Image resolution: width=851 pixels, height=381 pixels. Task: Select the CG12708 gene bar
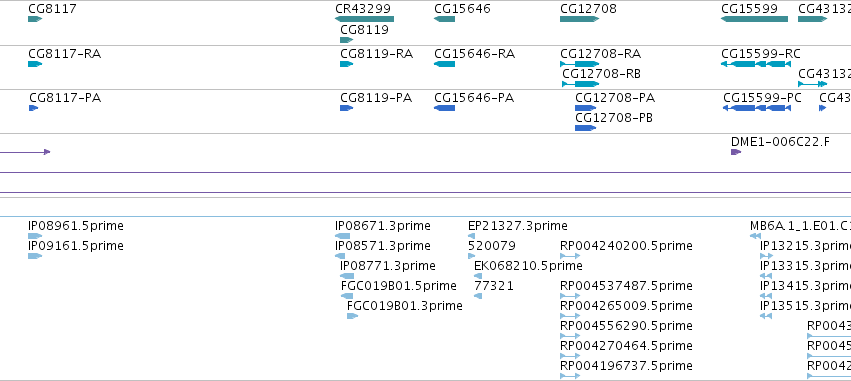(x=579, y=19)
